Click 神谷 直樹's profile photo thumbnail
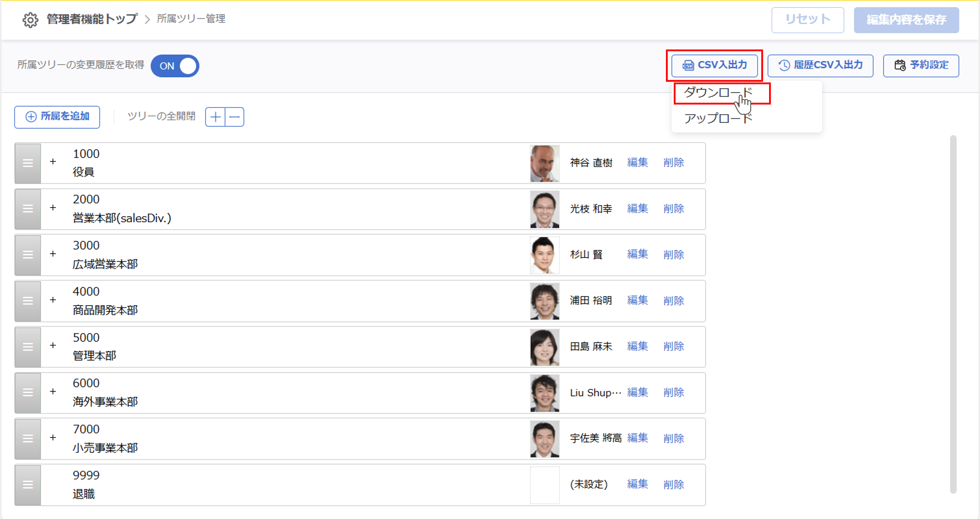The height and width of the screenshot is (519, 980). [x=544, y=163]
